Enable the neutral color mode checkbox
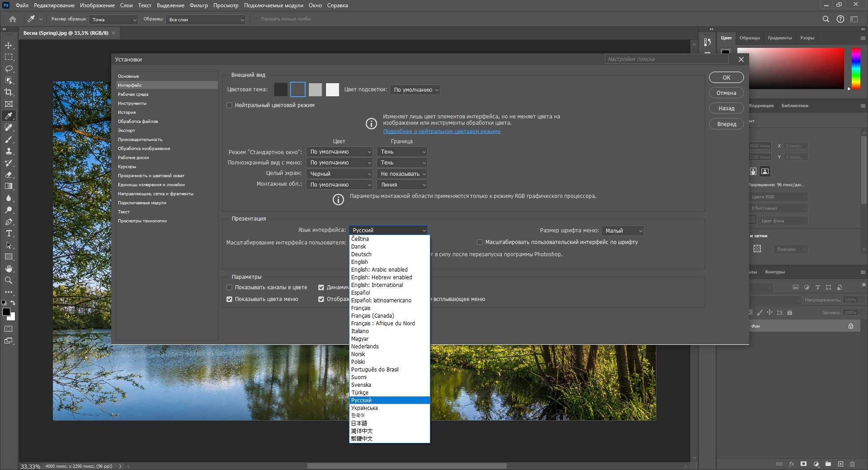The height and width of the screenshot is (470, 868). tap(229, 105)
